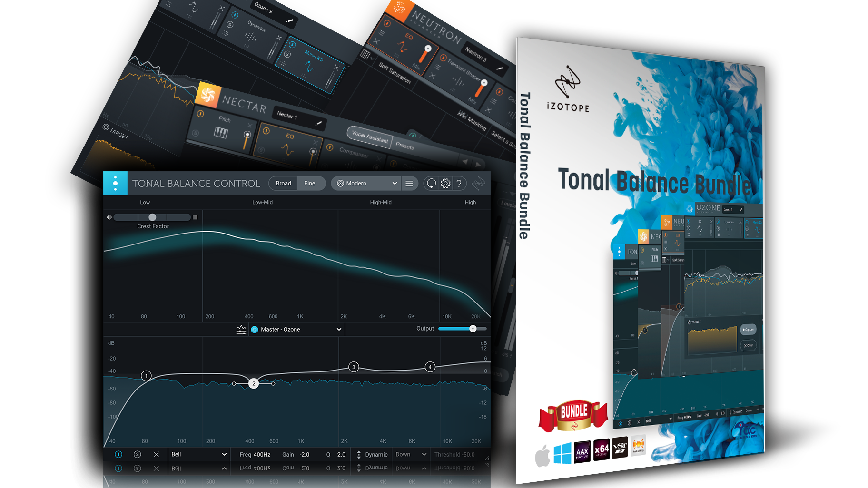Image resolution: width=868 pixels, height=488 pixels.
Task: Click the Crest Factor slider handle
Action: point(152,217)
